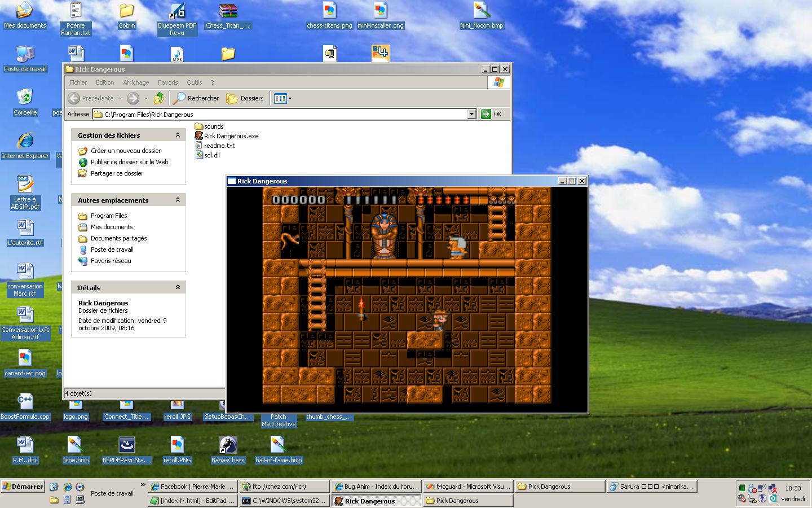Collapse the Autres emplacements panel

coord(178,200)
